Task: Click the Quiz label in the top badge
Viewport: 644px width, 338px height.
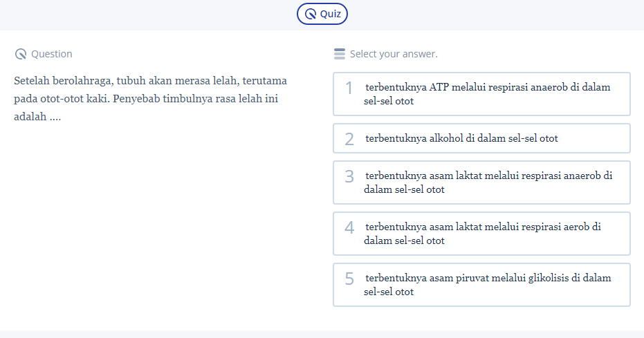Action: pos(330,14)
